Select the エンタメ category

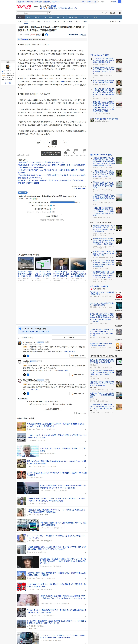click(47, 22)
